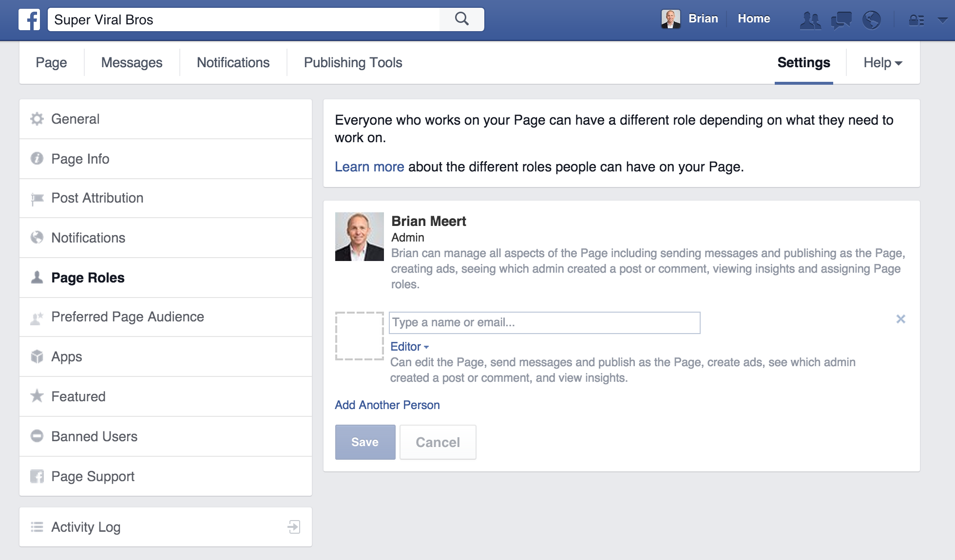Open Activity Log label
955x560 pixels.
pos(86,527)
